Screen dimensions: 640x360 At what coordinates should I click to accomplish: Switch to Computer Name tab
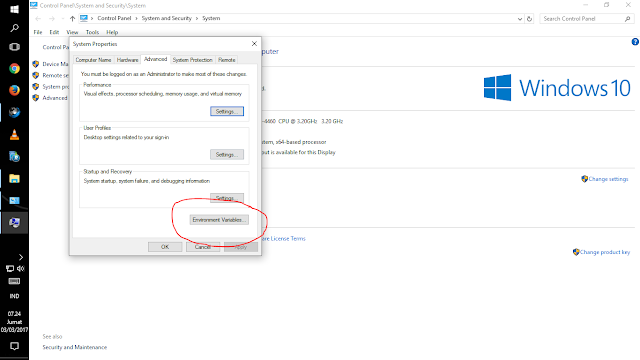[x=93, y=60]
